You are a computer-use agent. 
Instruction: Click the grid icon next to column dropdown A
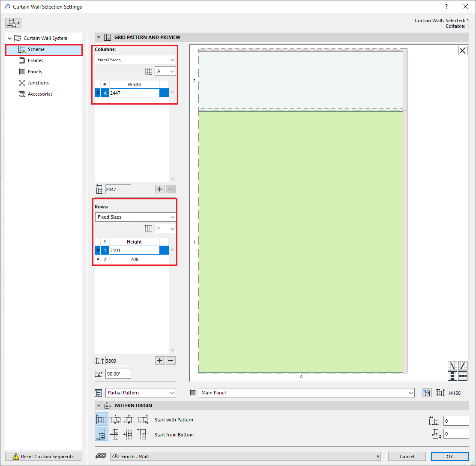tap(149, 71)
